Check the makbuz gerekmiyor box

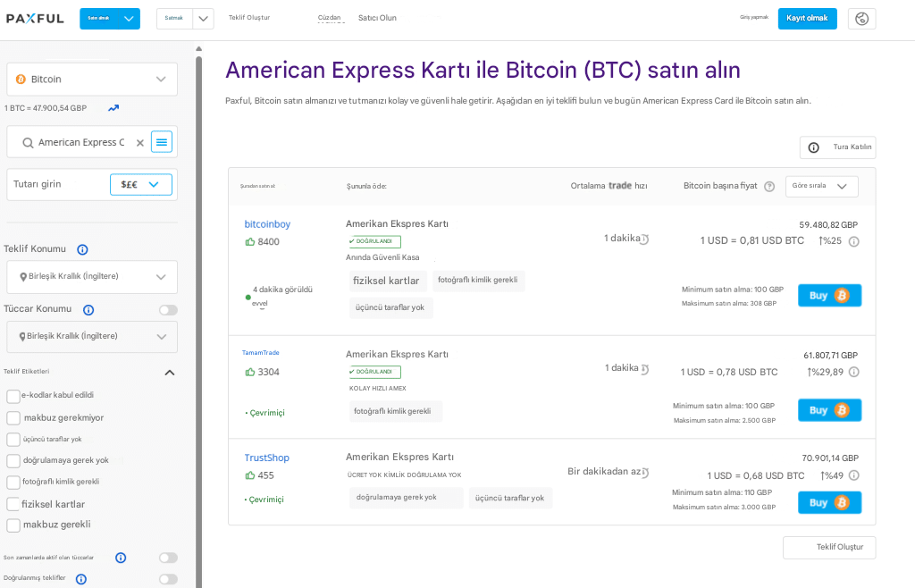coord(13,417)
